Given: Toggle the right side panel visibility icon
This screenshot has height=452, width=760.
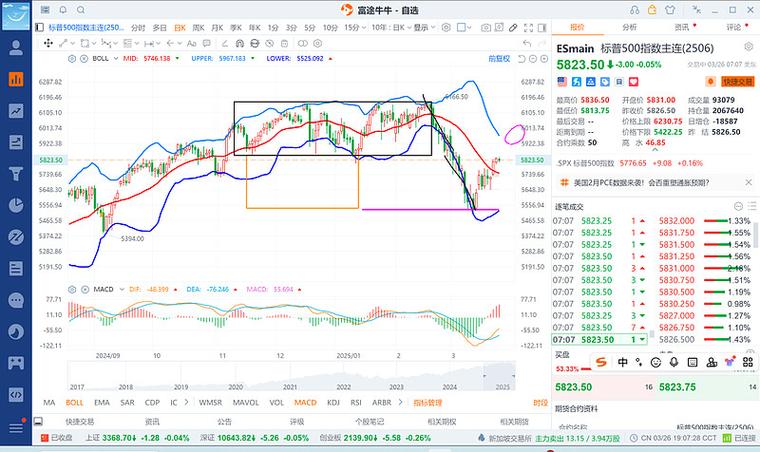Looking at the screenshot, I should point(542,28).
